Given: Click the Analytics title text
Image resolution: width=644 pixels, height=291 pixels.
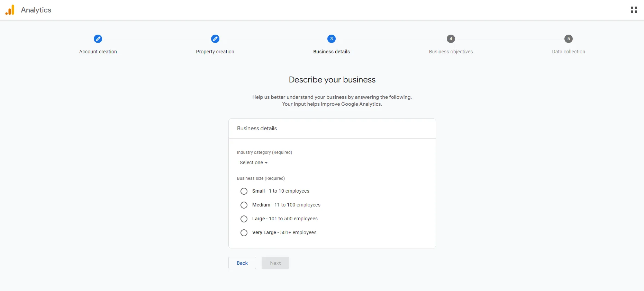Looking at the screenshot, I should tap(36, 10).
